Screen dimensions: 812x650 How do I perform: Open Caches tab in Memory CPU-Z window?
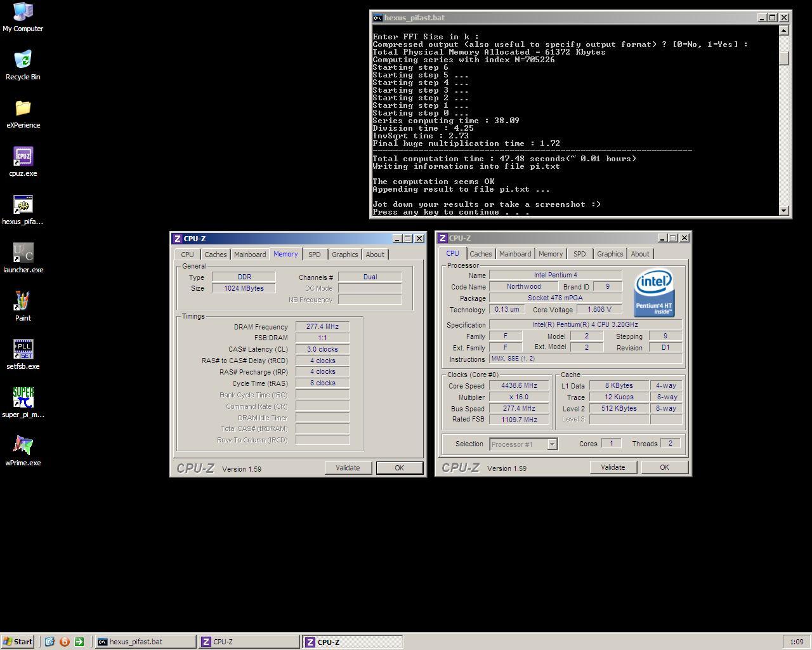[x=215, y=255]
